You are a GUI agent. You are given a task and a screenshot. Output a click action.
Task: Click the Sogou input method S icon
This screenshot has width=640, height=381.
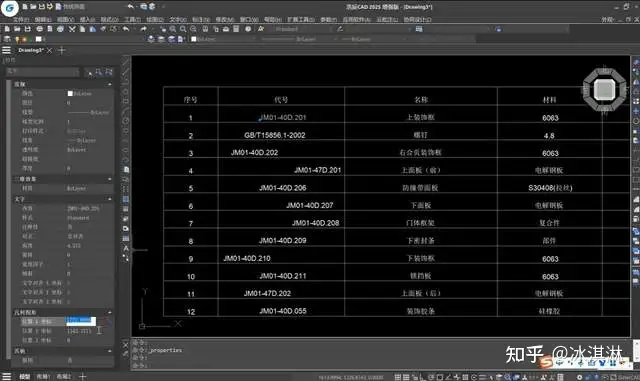pos(546,362)
